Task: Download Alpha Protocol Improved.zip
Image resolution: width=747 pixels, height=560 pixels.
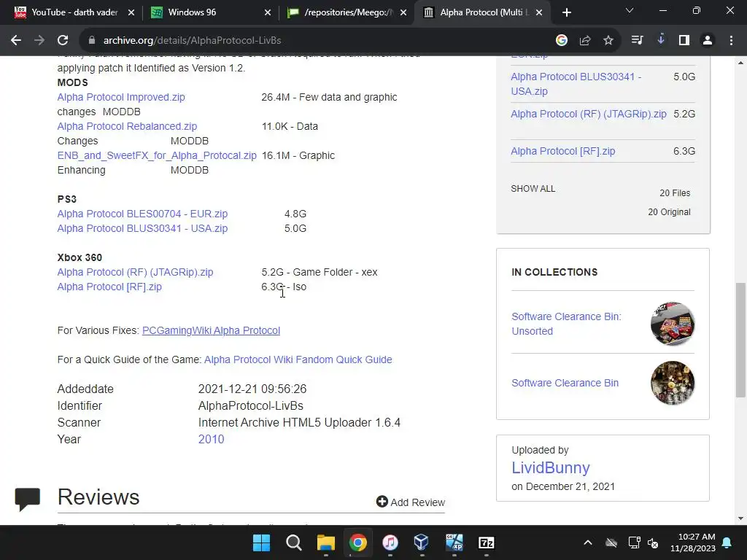Action: coord(121,97)
